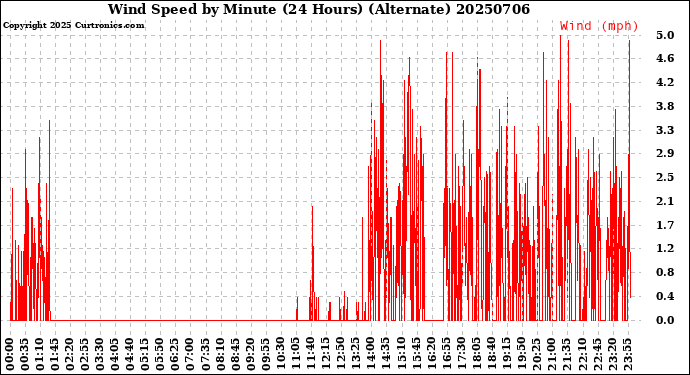Screen dimensions: 690x375
Task: Click the 05:50 time label
Action: point(161,355)
